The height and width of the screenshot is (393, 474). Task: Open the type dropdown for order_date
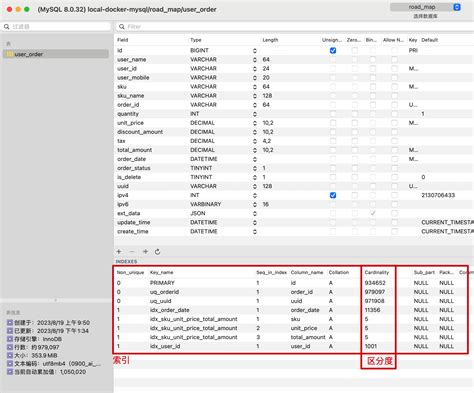coord(255,159)
